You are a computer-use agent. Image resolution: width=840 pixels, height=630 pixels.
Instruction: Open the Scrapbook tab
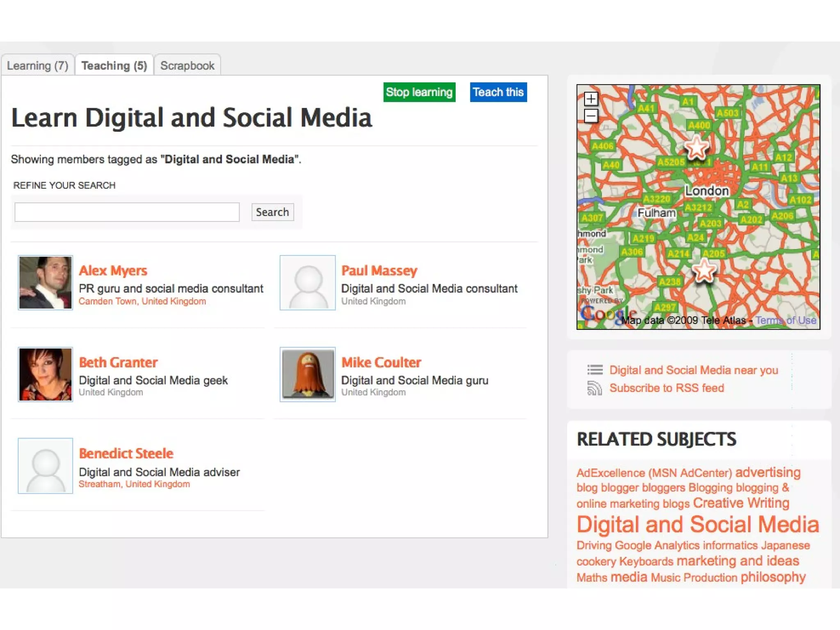[x=187, y=66]
